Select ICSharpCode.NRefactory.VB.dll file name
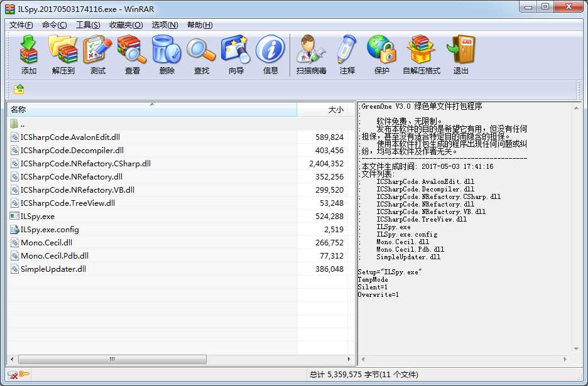The height and width of the screenshot is (386, 588). [x=77, y=190]
